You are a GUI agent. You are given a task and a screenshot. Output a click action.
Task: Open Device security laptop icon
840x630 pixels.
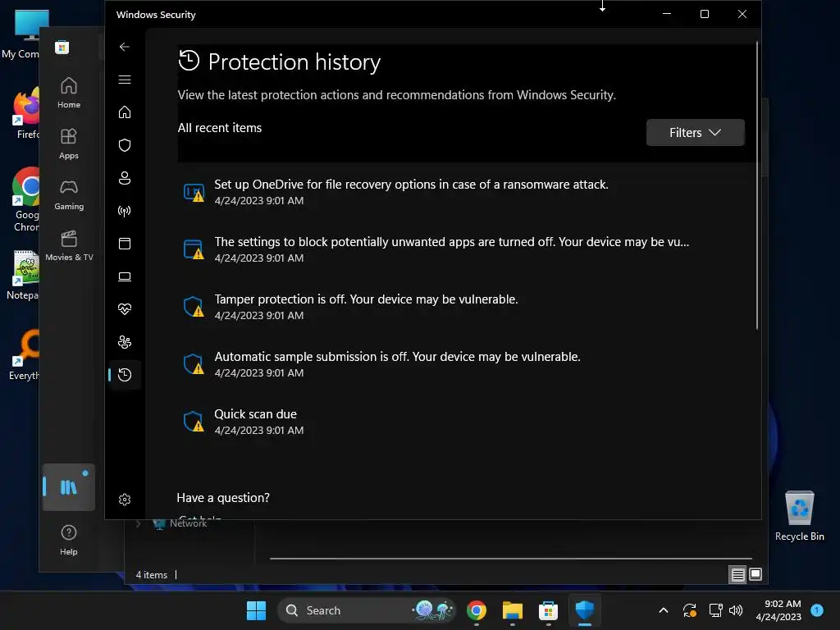(125, 276)
